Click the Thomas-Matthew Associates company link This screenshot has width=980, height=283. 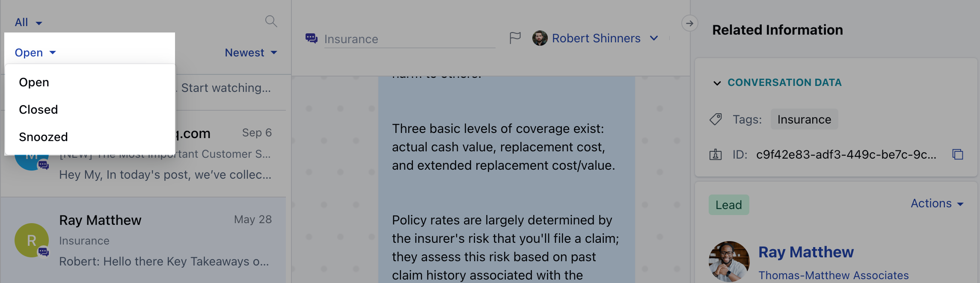833,275
